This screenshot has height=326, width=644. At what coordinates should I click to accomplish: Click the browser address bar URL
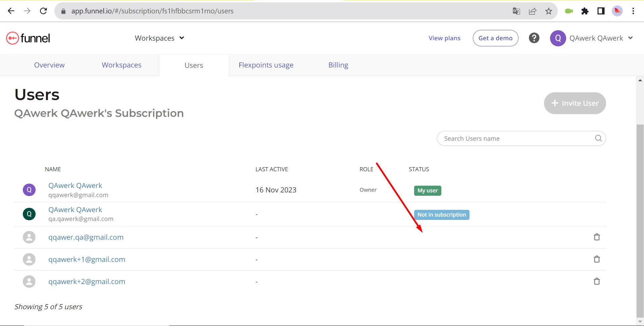tap(152, 11)
